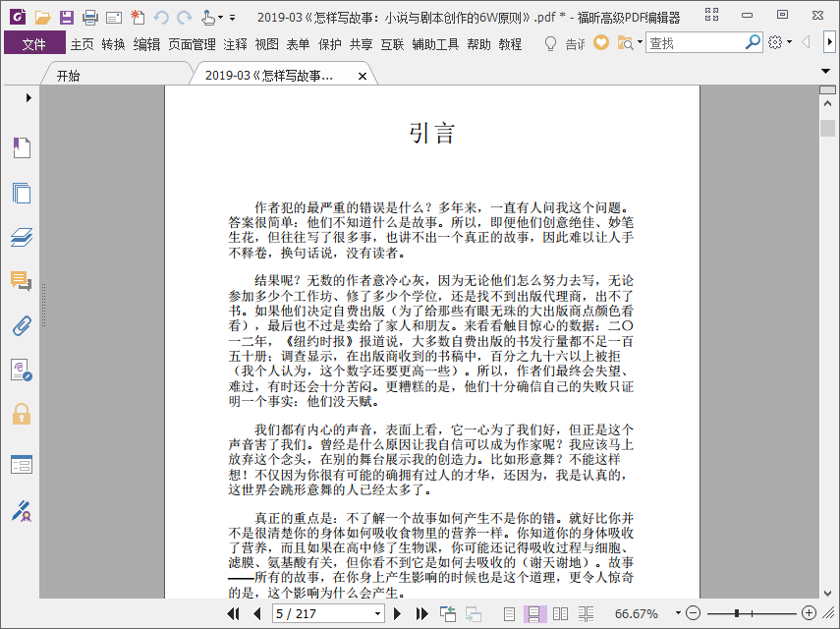The image size is (840, 629).
Task: Select the hand touch mode icon
Action: pos(208,18)
